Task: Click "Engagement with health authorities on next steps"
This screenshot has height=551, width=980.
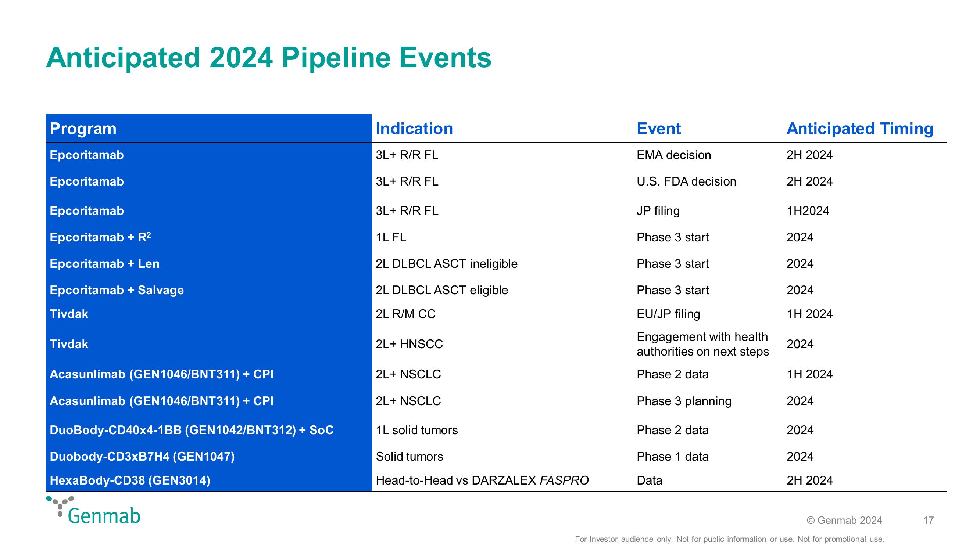Action: (x=703, y=344)
